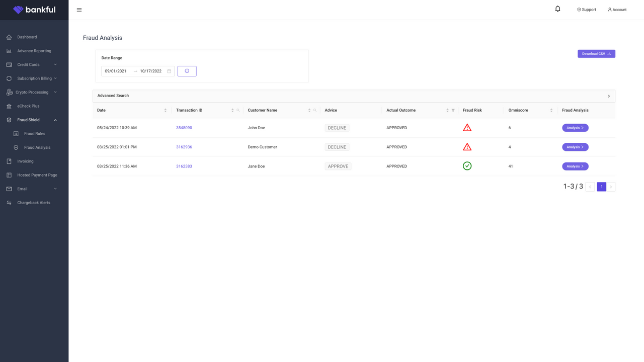Open the Transaction ID column search icon
Viewport: 644px width, 362px height.
coord(238,110)
